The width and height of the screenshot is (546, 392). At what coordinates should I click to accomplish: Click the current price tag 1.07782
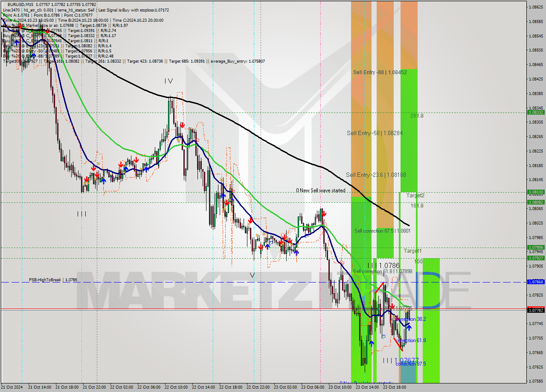pos(536,310)
